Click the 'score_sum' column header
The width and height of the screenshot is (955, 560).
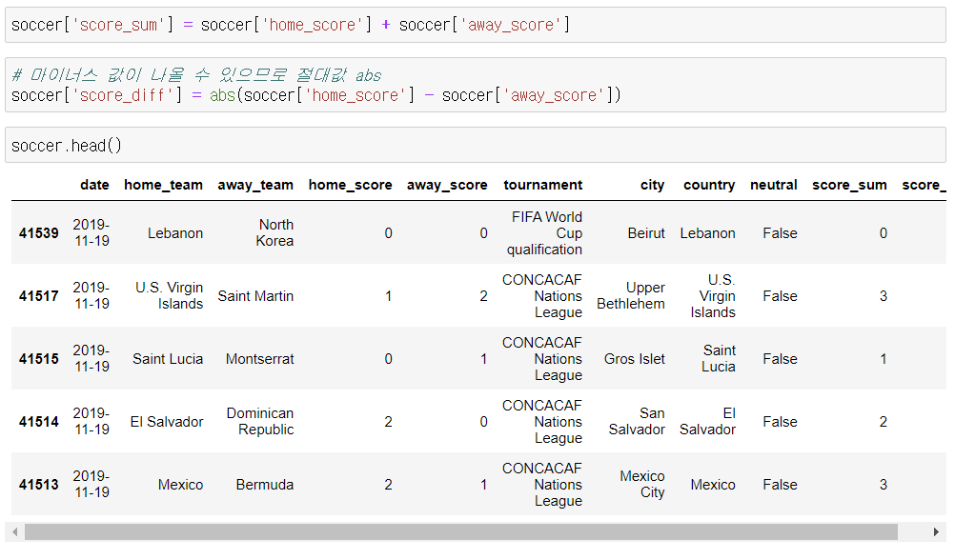[x=849, y=185]
